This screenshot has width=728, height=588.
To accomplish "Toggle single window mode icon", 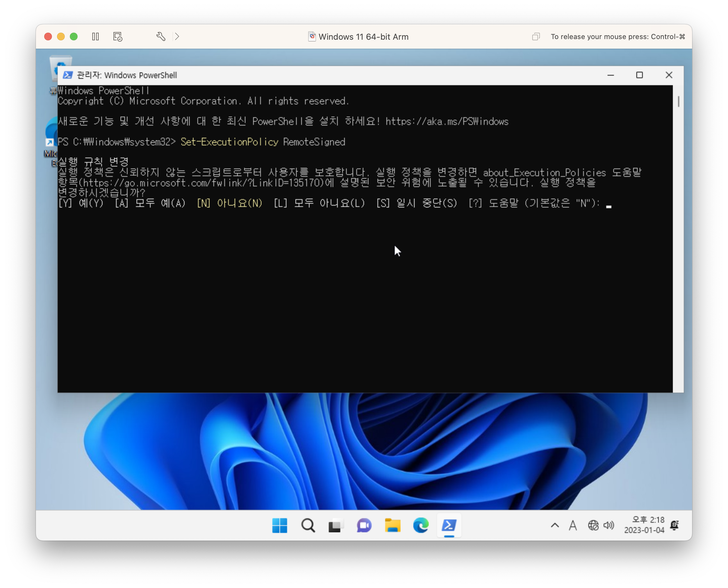I will pyautogui.click(x=535, y=37).
